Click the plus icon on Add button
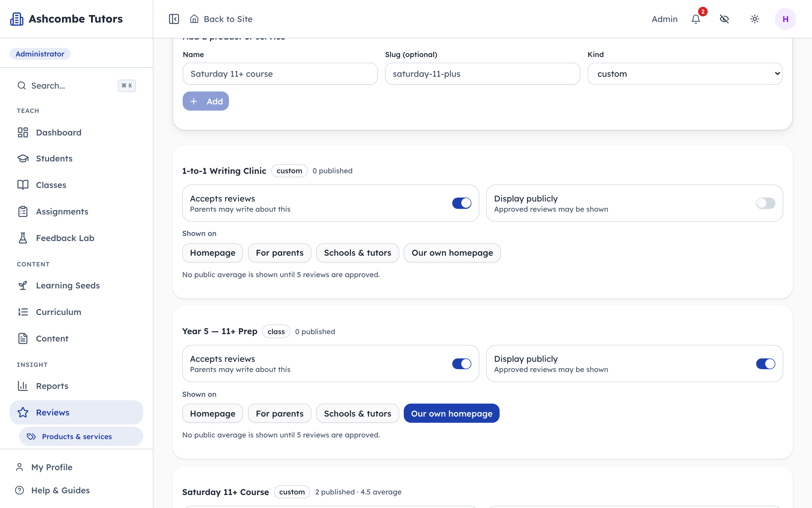Image resolution: width=812 pixels, height=508 pixels. click(194, 101)
